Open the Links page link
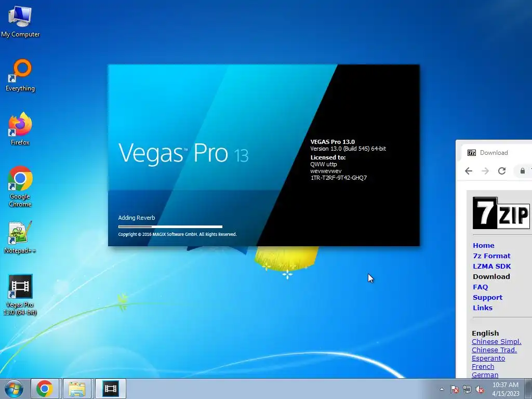This screenshot has height=399, width=532. click(483, 308)
